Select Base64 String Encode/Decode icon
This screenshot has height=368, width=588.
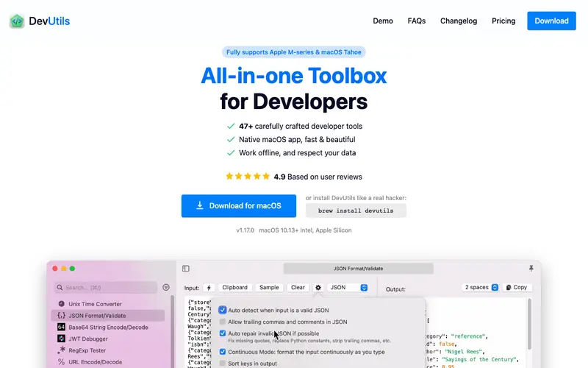(x=61, y=327)
